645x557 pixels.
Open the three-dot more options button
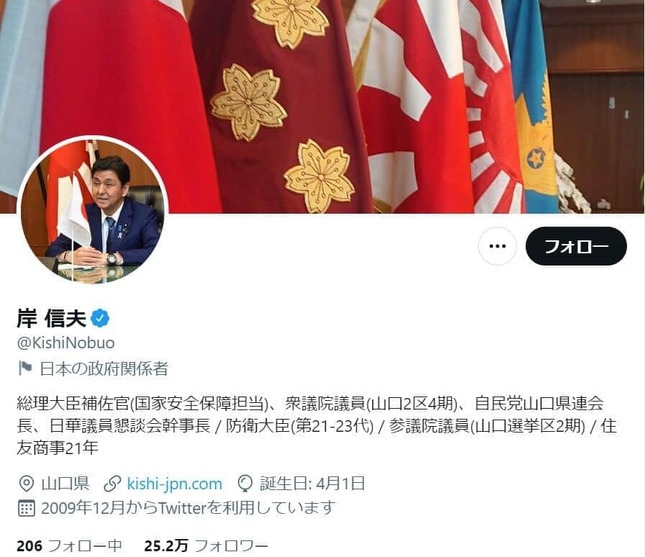click(497, 246)
